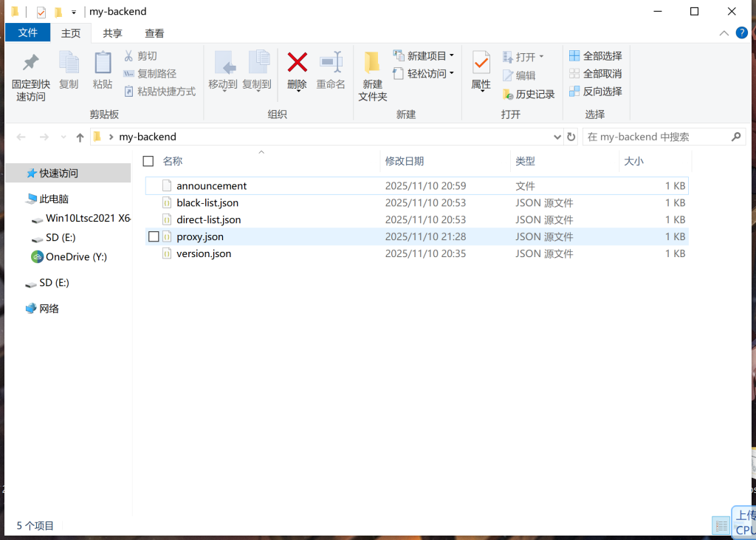756x540 pixels.
Task: Click the refresh icon beside address bar
Action: click(x=571, y=137)
